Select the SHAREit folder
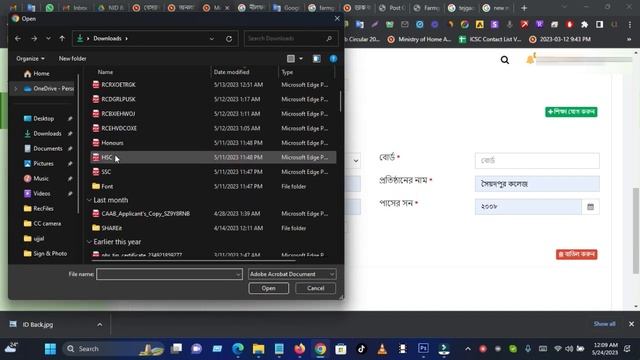The image size is (640, 360). click(x=213, y=228)
